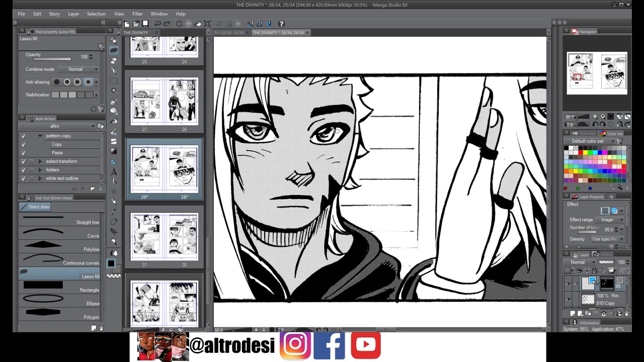Select the strongest anti-aliasing option
The height and width of the screenshot is (362, 644).
[x=89, y=82]
